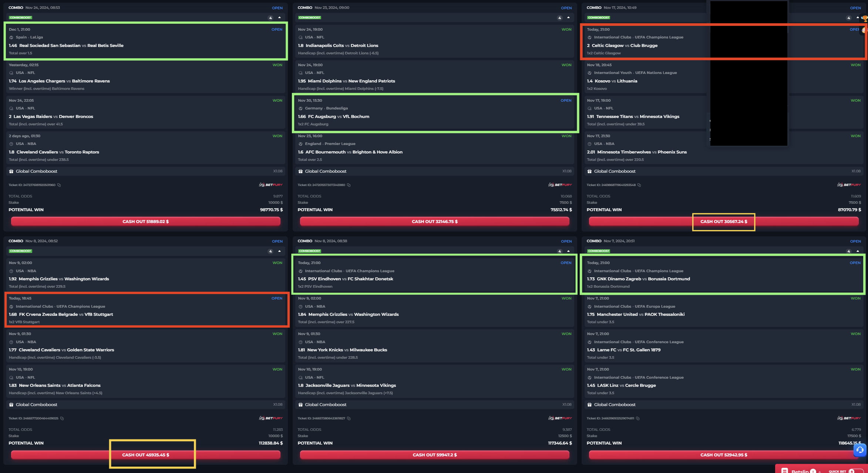
Task: Copy ticket ID of Nov 8 08:38 combo
Action: pyautogui.click(x=349, y=418)
